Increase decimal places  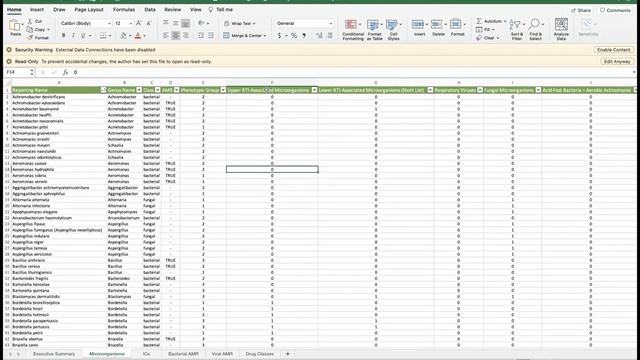point(319,36)
